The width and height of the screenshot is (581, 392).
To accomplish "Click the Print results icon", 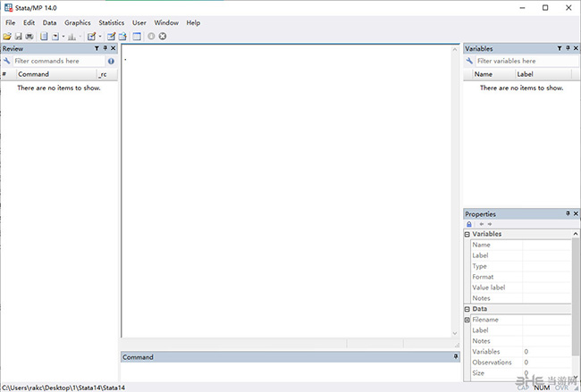I will coord(29,37).
